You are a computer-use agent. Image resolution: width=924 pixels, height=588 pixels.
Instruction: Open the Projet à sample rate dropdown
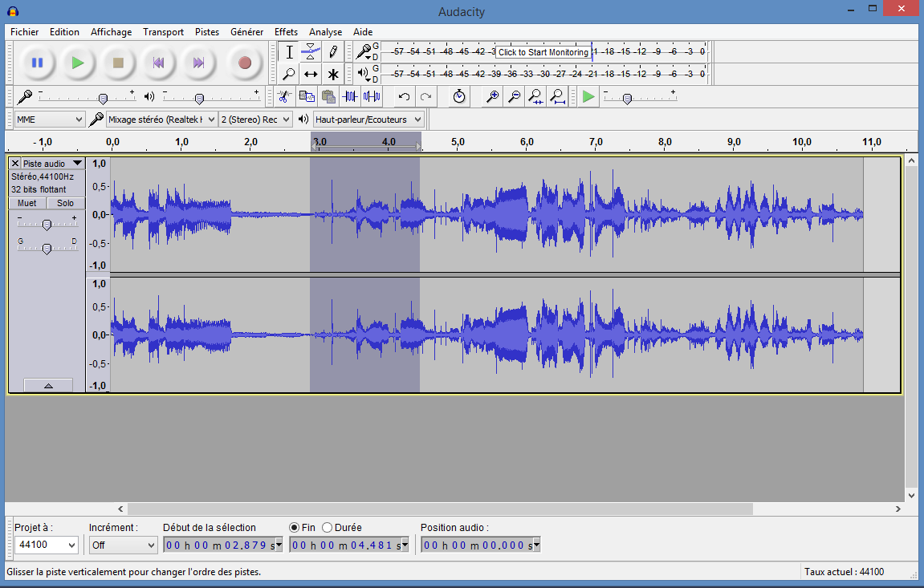(x=47, y=545)
